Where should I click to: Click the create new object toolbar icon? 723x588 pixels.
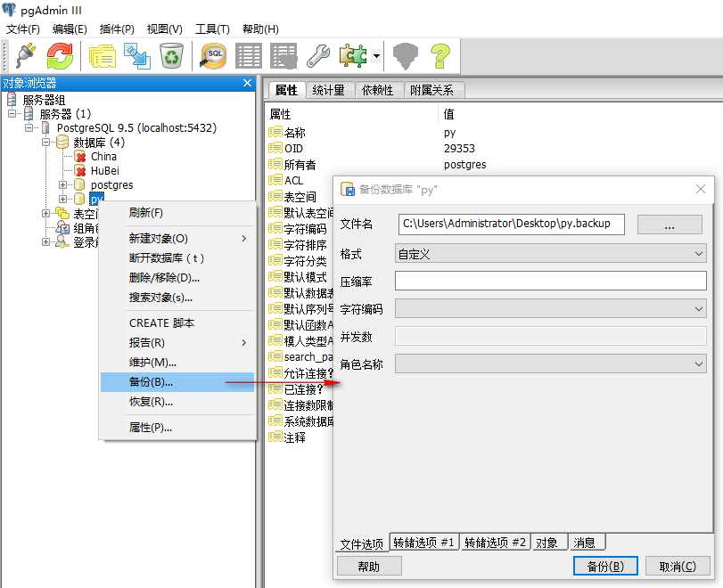pos(137,56)
